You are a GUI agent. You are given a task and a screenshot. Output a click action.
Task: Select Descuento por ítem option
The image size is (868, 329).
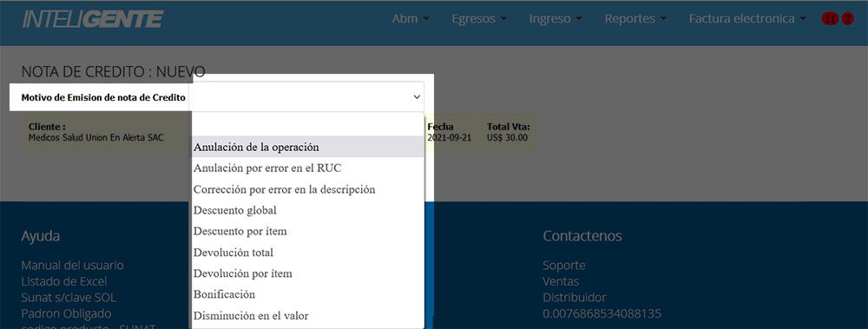click(x=308, y=231)
